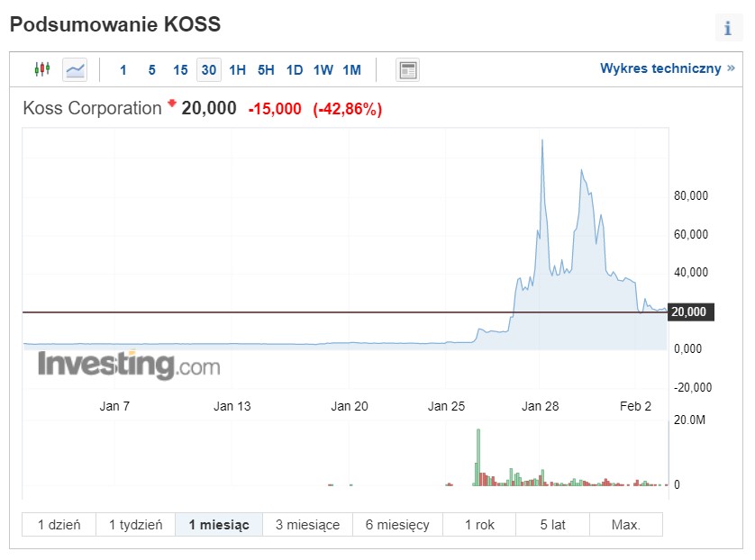The width and height of the screenshot is (755, 560).
Task: Set chart interval to 1 minute
Action: [123, 70]
